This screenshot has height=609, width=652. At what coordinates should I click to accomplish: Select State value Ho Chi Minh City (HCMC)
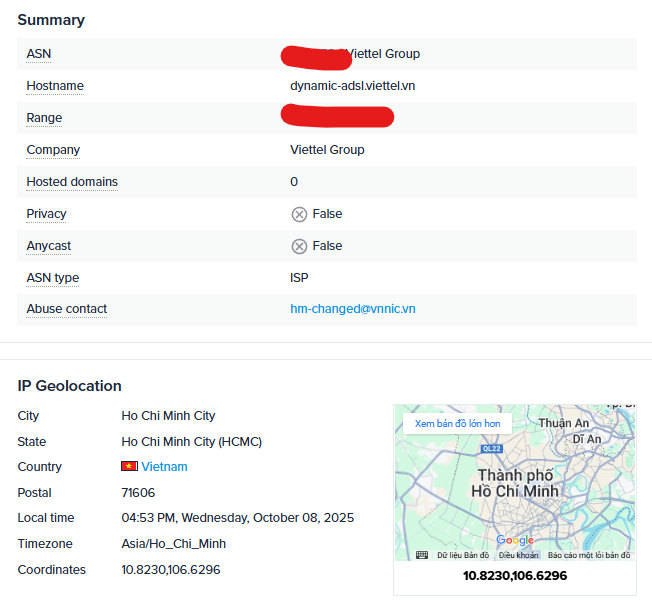click(192, 441)
